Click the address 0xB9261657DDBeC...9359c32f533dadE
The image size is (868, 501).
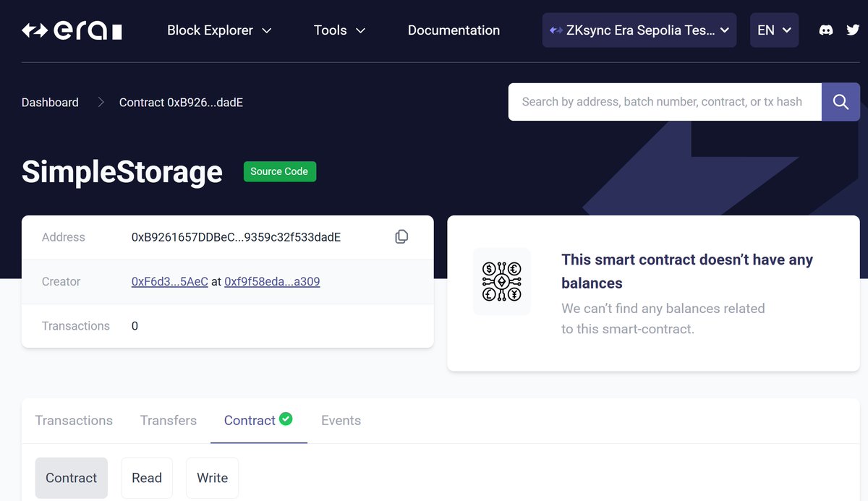click(236, 237)
